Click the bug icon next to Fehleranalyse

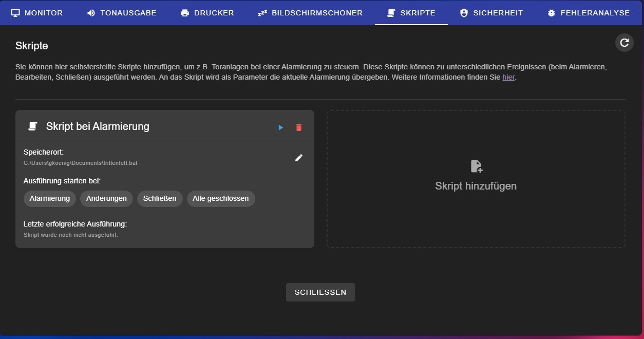point(551,13)
